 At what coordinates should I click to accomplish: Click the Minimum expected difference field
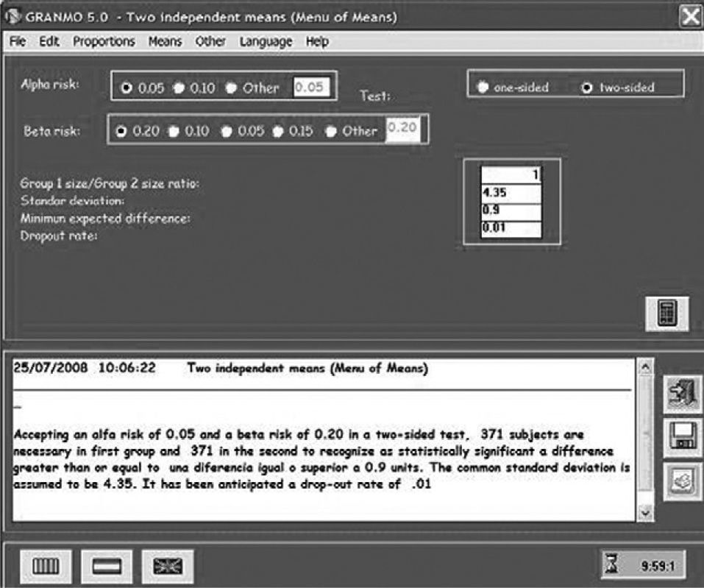510,210
